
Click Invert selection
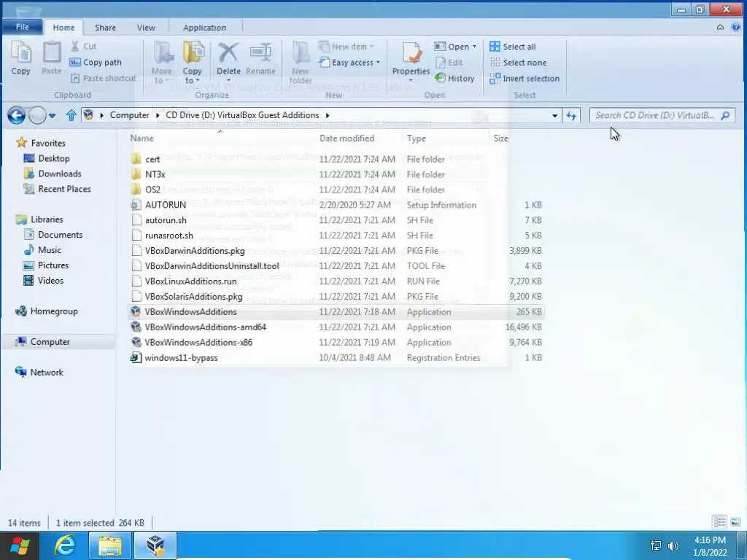tap(525, 78)
